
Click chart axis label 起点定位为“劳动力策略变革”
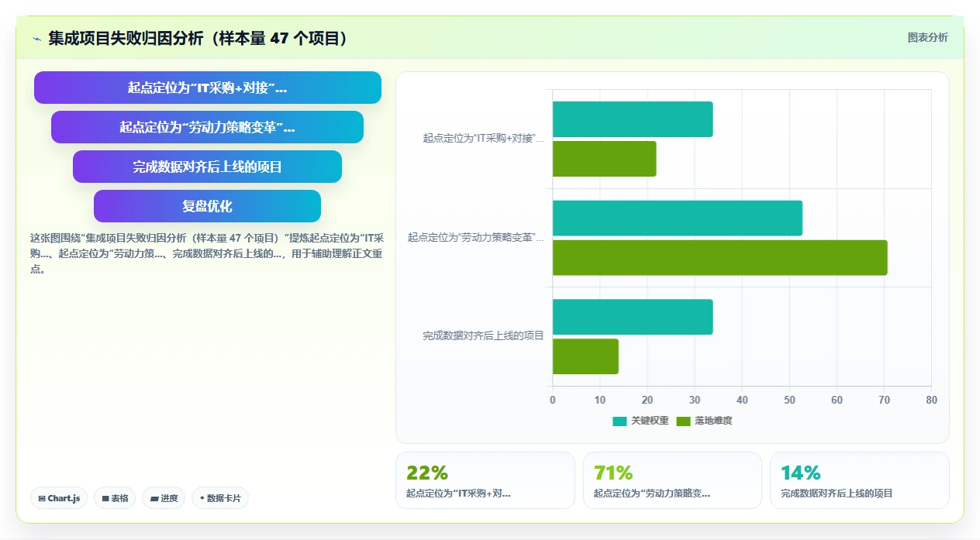(x=476, y=238)
